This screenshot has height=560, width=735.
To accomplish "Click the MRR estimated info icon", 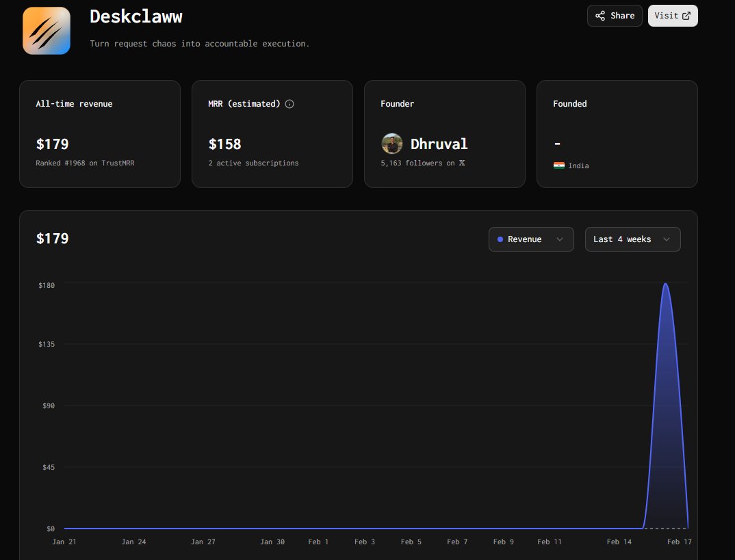I will click(289, 104).
